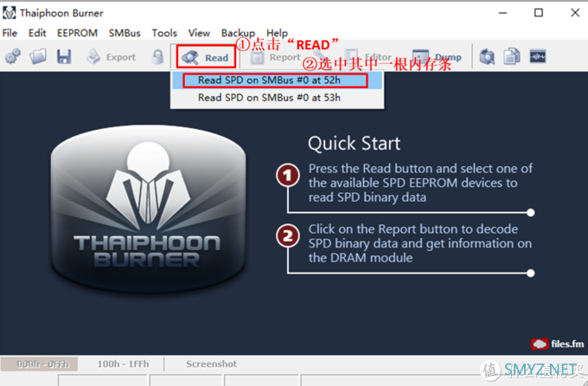Select Read SPD on SMBus #0 at 52h
The image size is (588, 386).
click(x=277, y=80)
